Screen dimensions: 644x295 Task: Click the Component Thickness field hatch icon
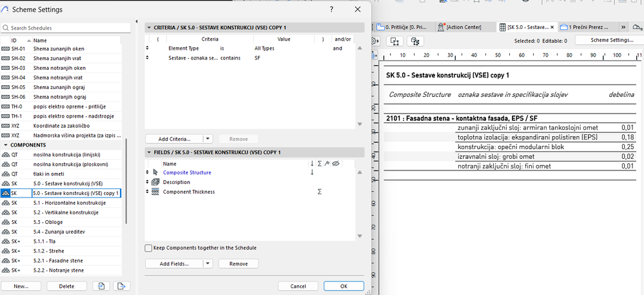point(155,192)
